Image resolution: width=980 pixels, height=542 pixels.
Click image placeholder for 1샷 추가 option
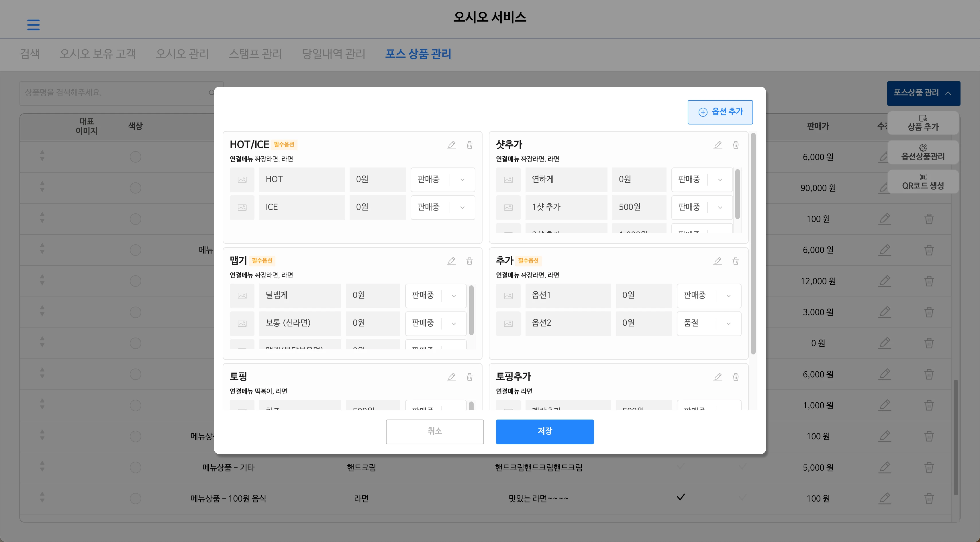508,207
